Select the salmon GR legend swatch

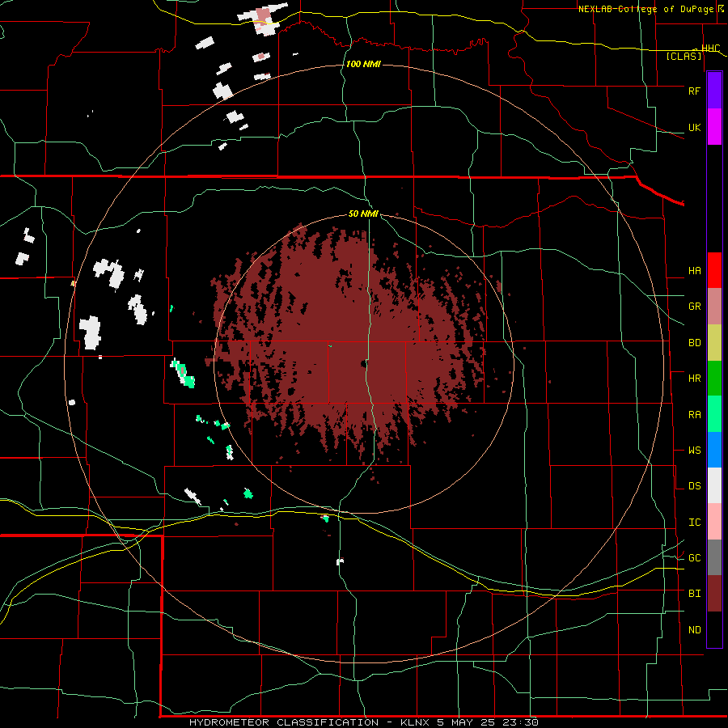click(714, 306)
